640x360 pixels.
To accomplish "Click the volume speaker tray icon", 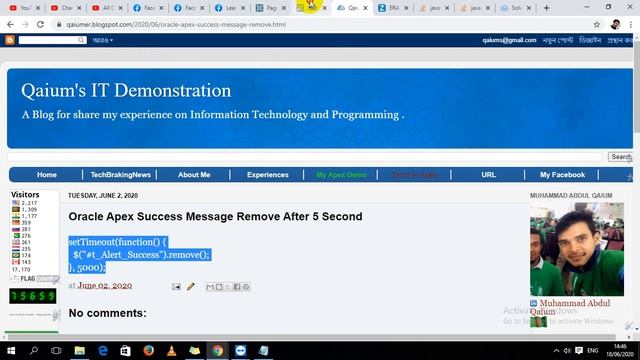I will [x=567, y=351].
